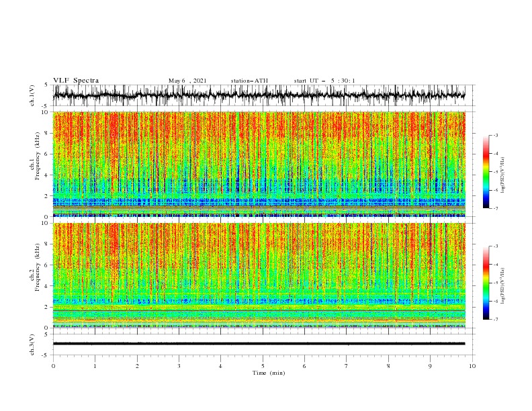532x411 pixels.
Task: Click the ch.1 spectrogram color scale bar
Action: click(486, 172)
